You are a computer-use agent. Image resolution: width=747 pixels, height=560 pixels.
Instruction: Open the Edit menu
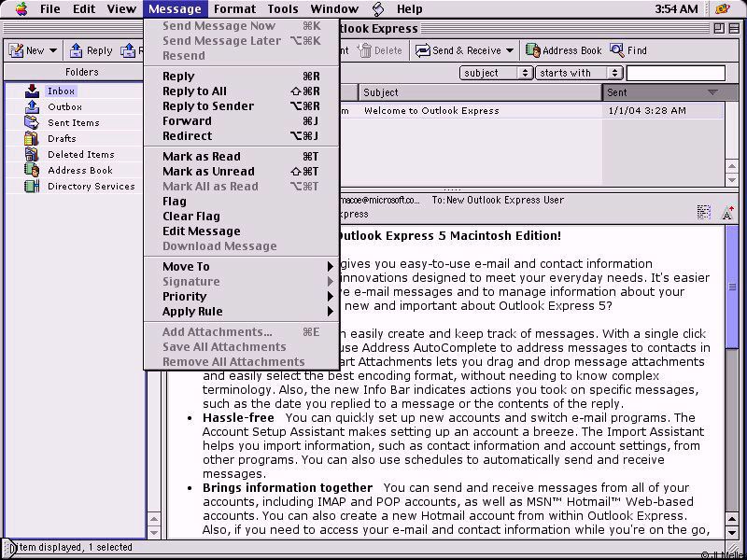[x=84, y=8]
